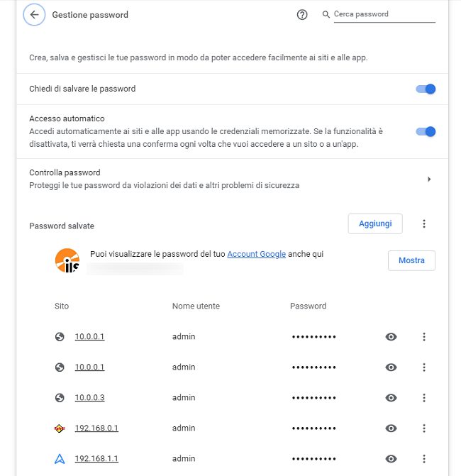
Task: Open the three-dot menu for 192.168.1.1
Action: click(424, 459)
